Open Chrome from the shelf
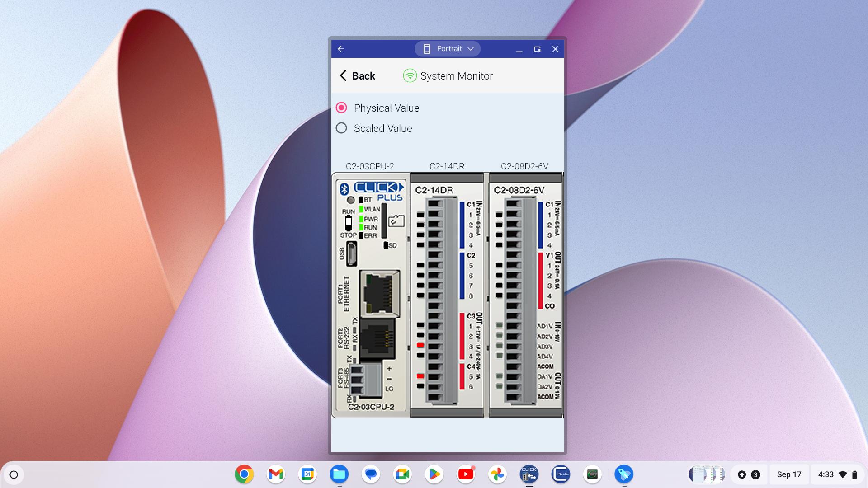 pyautogui.click(x=244, y=474)
